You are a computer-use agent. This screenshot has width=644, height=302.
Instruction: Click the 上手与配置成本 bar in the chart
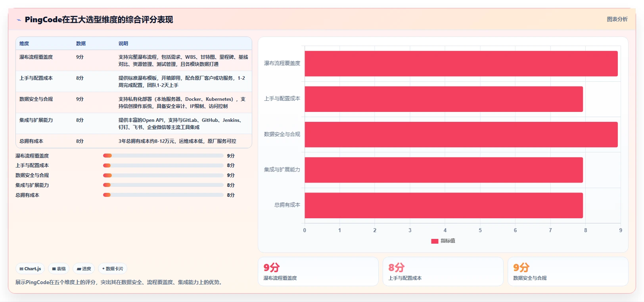pyautogui.click(x=443, y=99)
